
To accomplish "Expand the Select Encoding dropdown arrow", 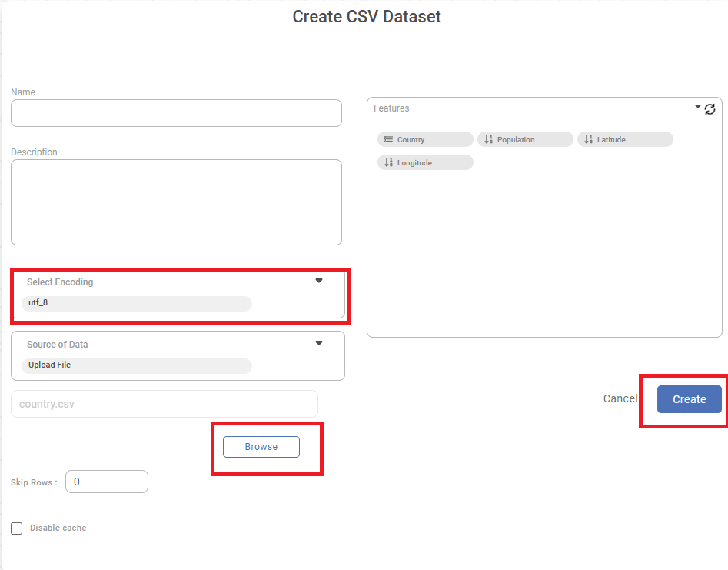I will pyautogui.click(x=319, y=281).
